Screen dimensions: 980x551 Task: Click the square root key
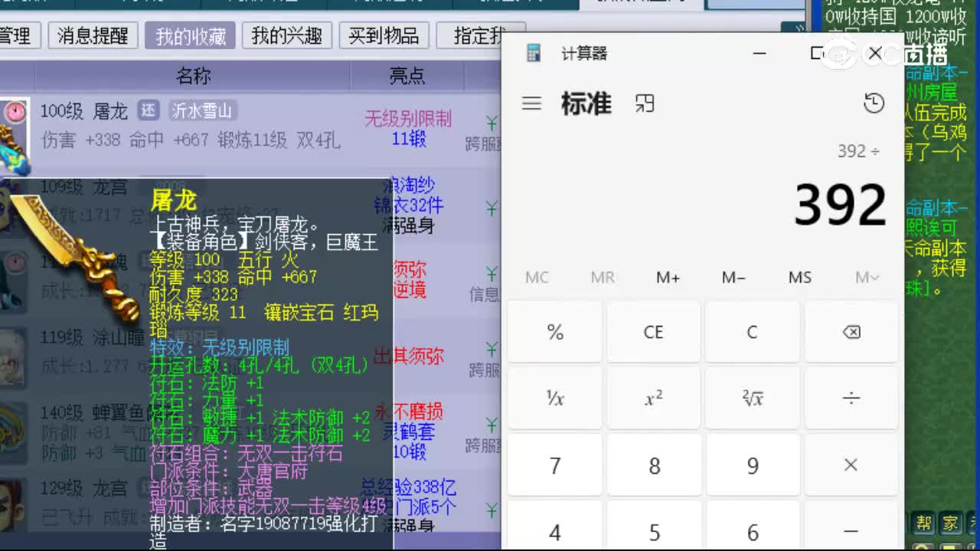coord(753,398)
